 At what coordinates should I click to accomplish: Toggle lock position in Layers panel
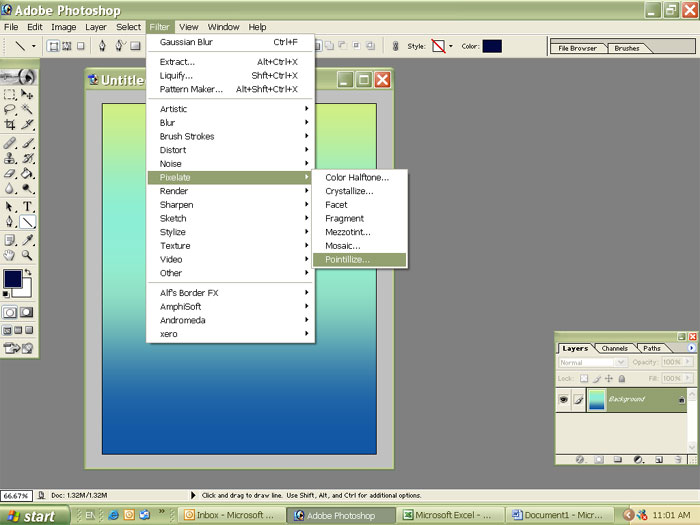point(608,379)
